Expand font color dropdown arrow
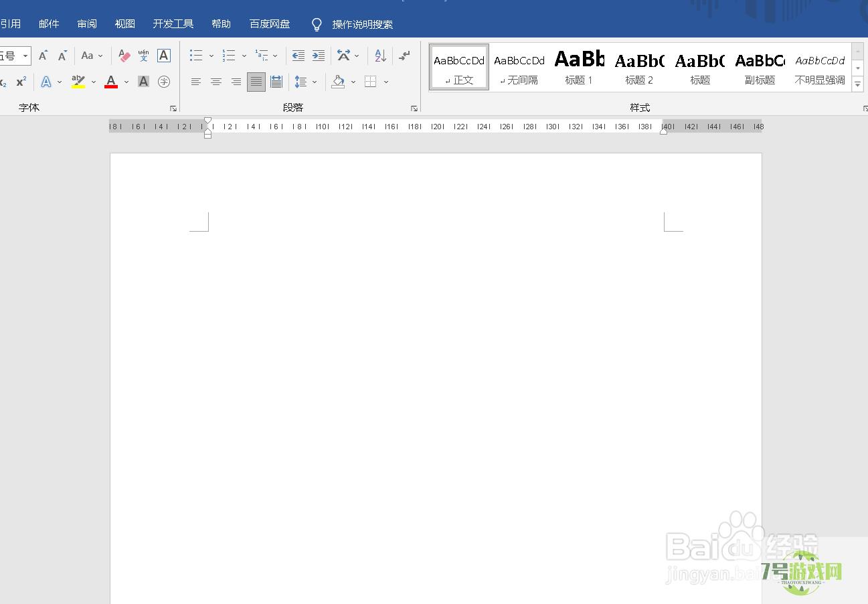The height and width of the screenshot is (604, 868). [x=126, y=82]
